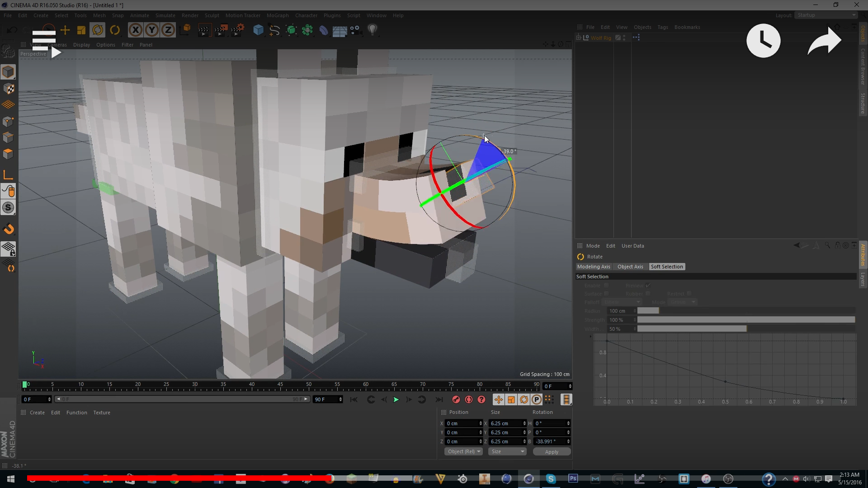Open the Falloff Linear dropdown
This screenshot has width=868, height=488.
pos(622,302)
